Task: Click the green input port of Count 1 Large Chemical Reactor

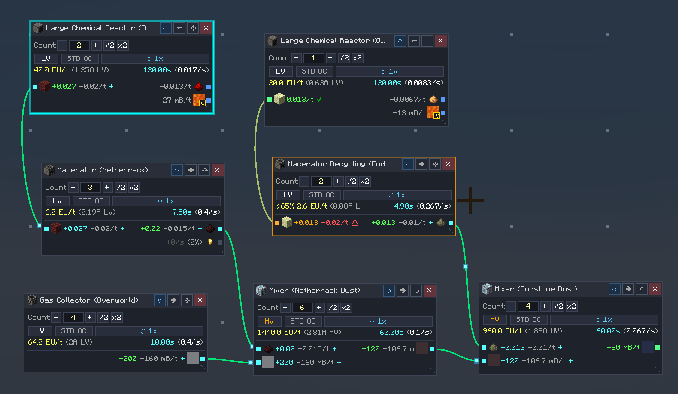Action: click(x=269, y=99)
